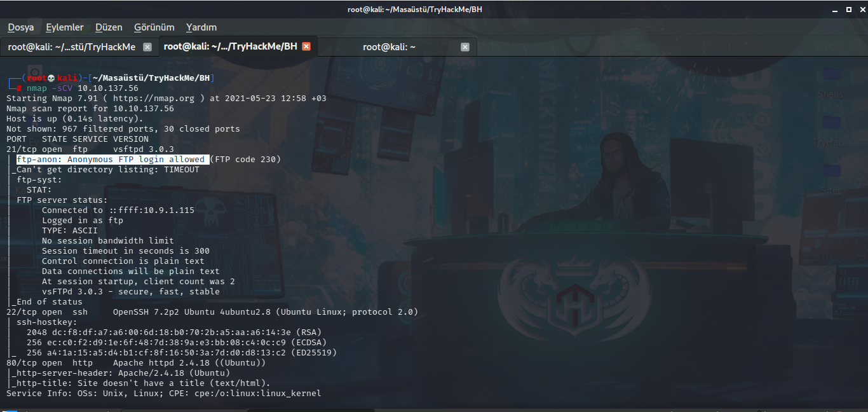
Task: Click 'No session bandwidth limit' line
Action: pos(108,241)
